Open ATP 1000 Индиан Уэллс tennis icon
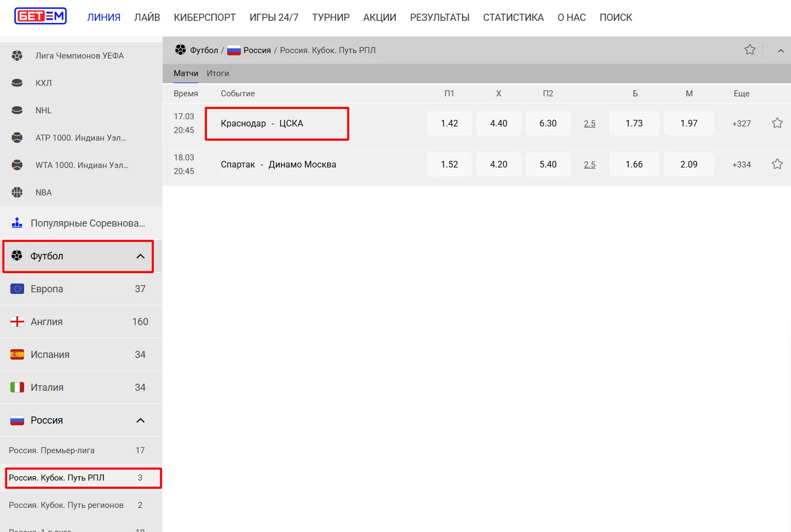The width and height of the screenshot is (791, 532). [18, 138]
